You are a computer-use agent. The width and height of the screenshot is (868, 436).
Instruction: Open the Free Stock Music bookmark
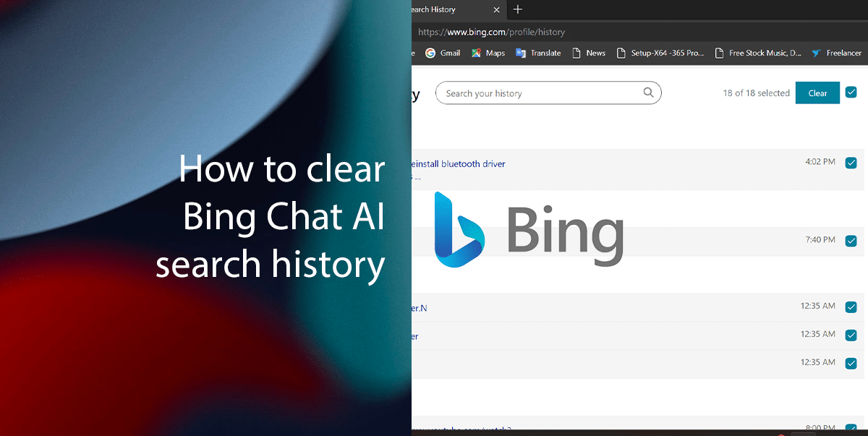[758, 53]
